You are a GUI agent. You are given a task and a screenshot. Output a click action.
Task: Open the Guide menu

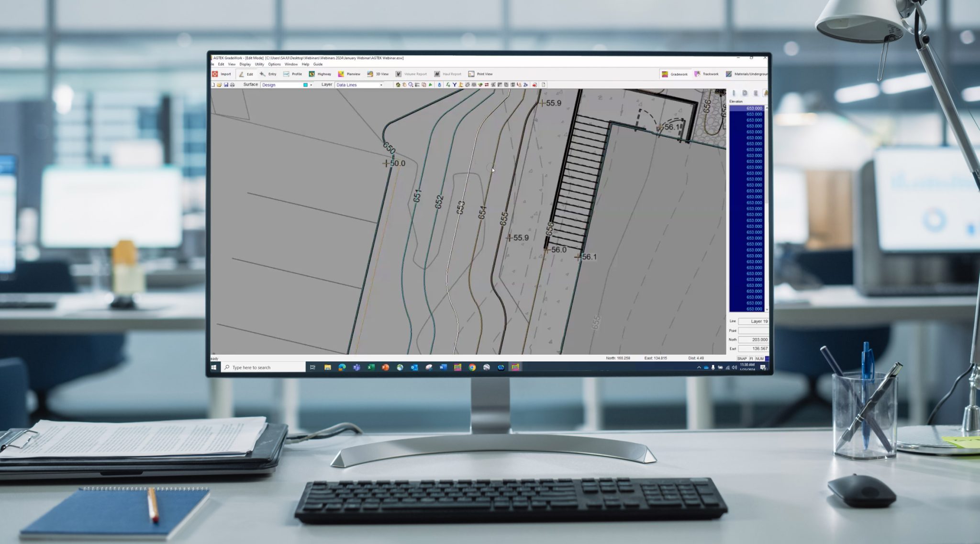click(x=318, y=64)
